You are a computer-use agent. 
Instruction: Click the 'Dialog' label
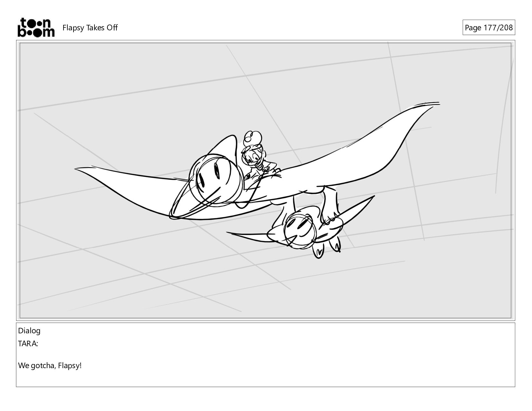pyautogui.click(x=29, y=331)
